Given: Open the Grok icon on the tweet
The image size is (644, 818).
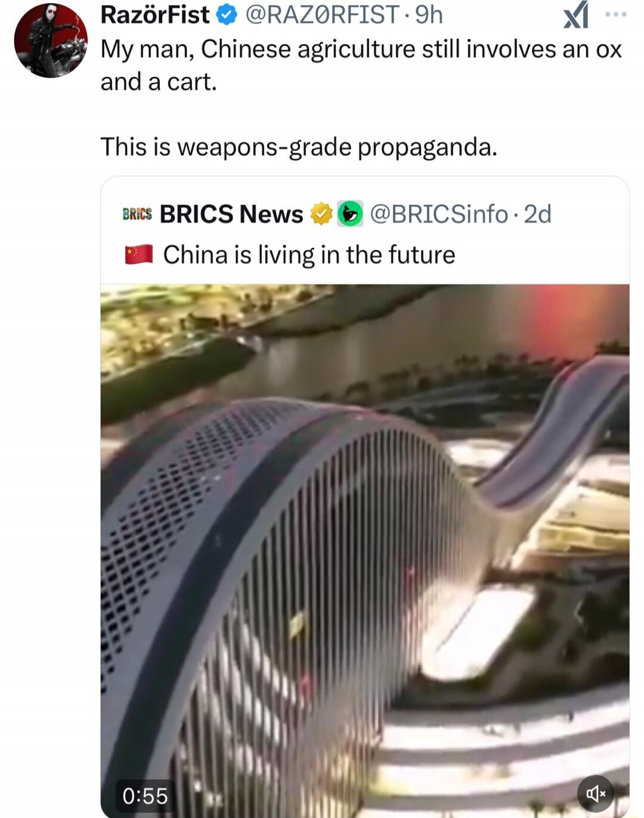Looking at the screenshot, I should [576, 15].
